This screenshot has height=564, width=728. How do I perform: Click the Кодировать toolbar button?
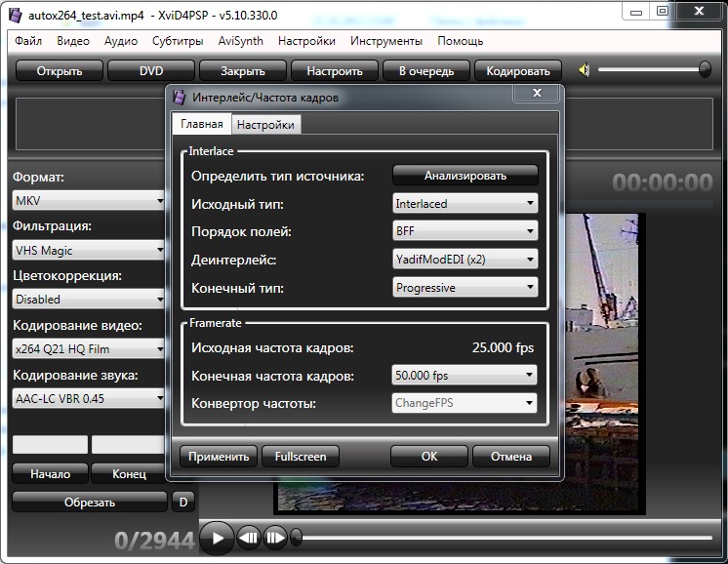518,70
